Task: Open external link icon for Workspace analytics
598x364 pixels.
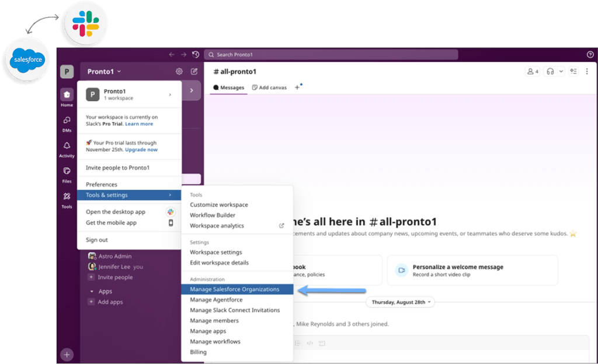Action: 281,226
